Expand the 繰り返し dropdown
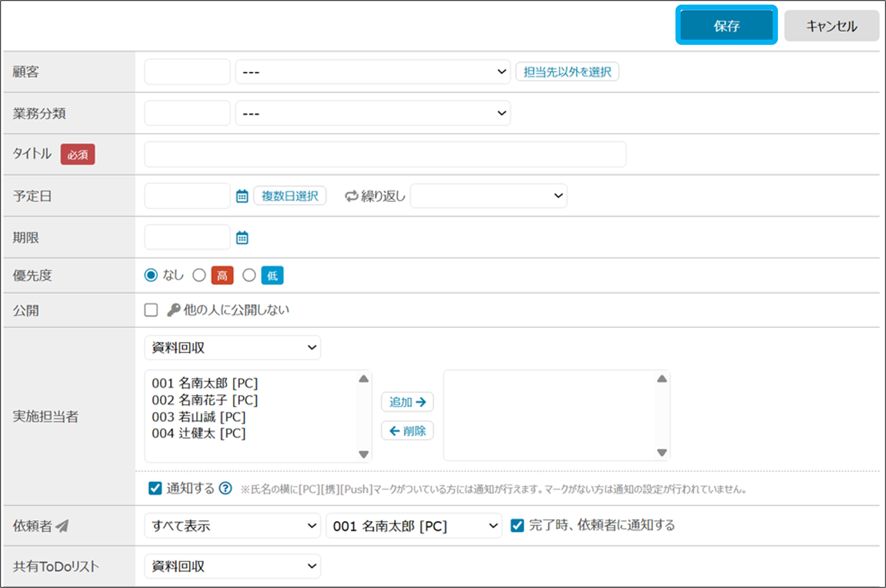This screenshot has width=886, height=588. (488, 196)
